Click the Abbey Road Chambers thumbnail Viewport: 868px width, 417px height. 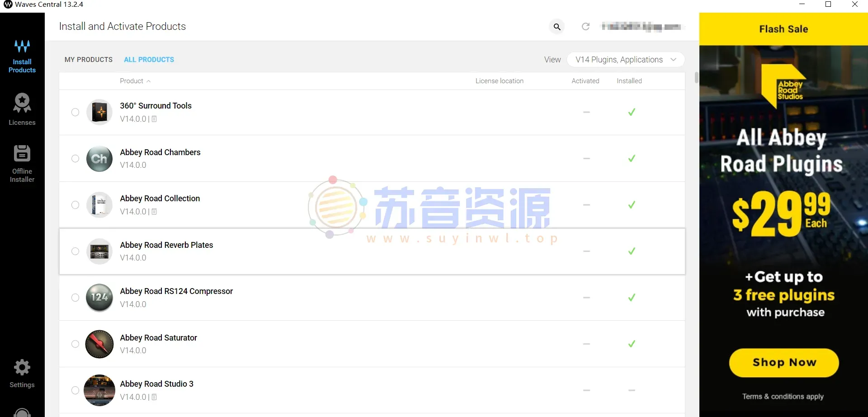coord(99,159)
